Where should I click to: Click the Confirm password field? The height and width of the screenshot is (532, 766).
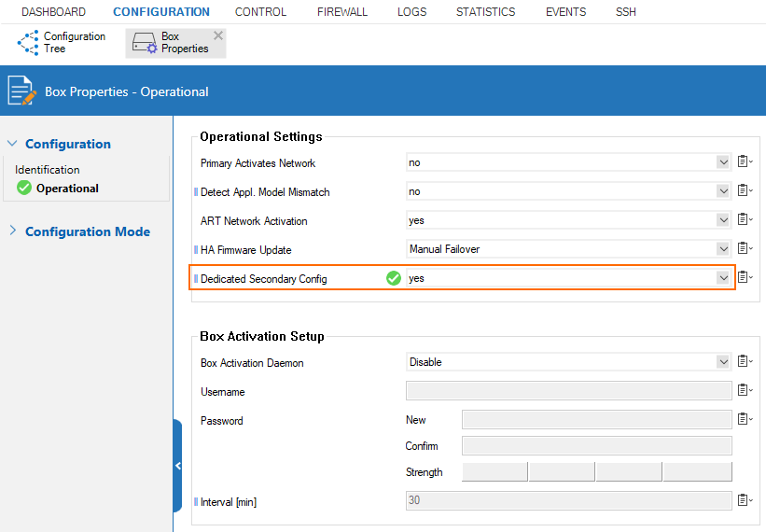(x=596, y=445)
